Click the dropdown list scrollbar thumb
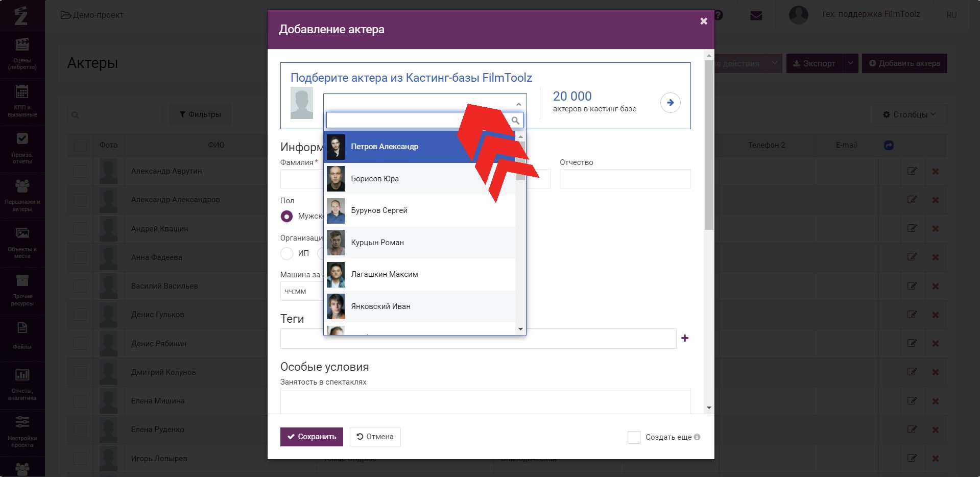This screenshot has width=980, height=477. (x=520, y=161)
